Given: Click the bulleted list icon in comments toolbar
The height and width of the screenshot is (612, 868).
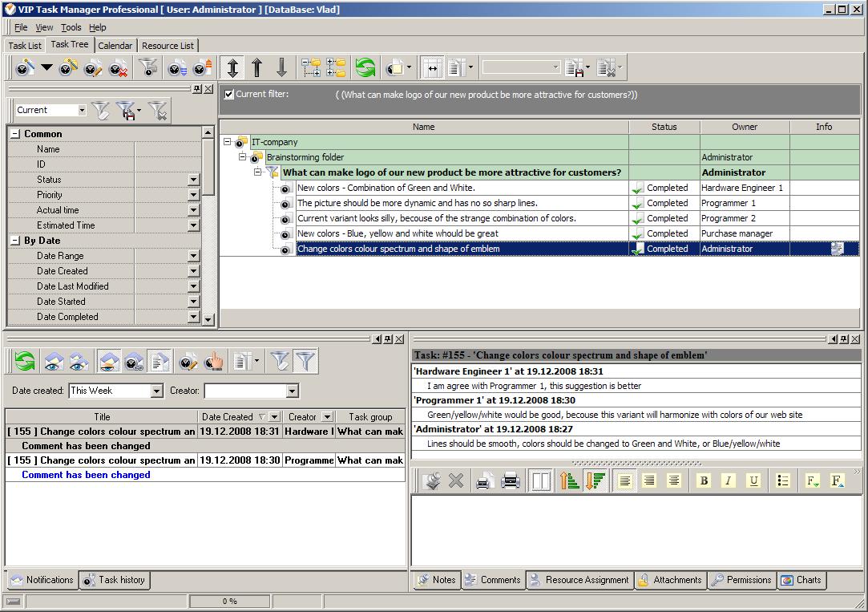Looking at the screenshot, I should [x=783, y=480].
